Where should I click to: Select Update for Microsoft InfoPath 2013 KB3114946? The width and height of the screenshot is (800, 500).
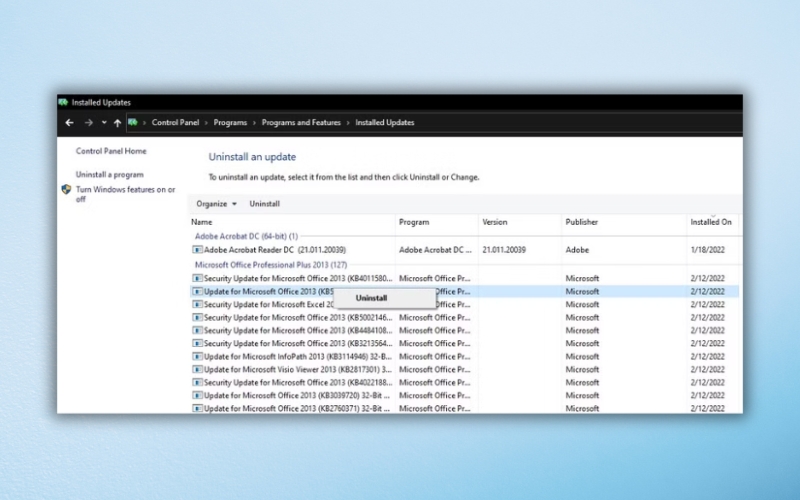tap(464, 357)
